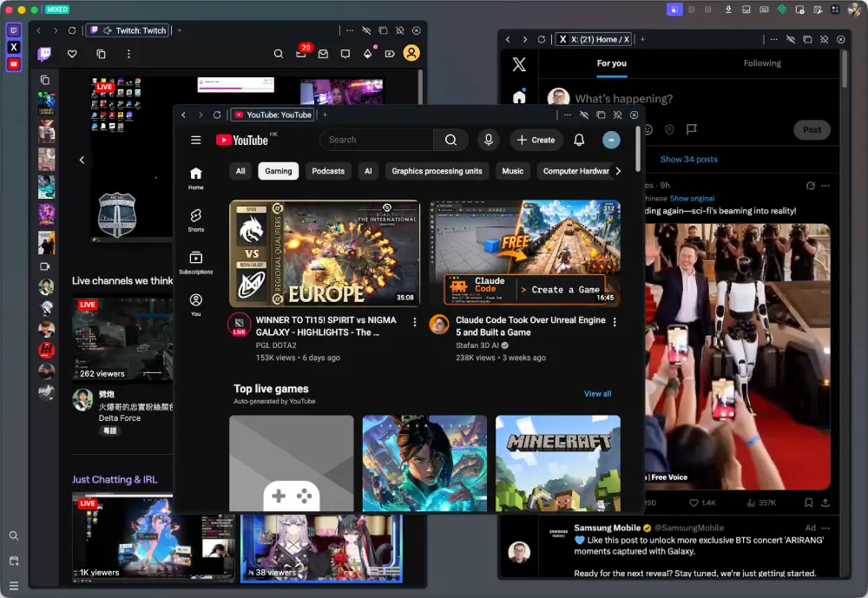Click View all for Top live games
The image size is (868, 598).
598,394
